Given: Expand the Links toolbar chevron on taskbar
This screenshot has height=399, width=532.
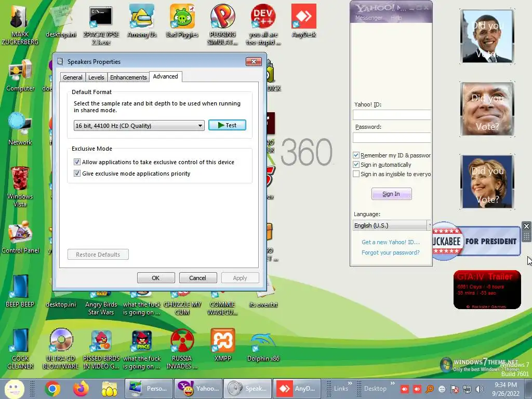Looking at the screenshot, I should click(x=350, y=383).
